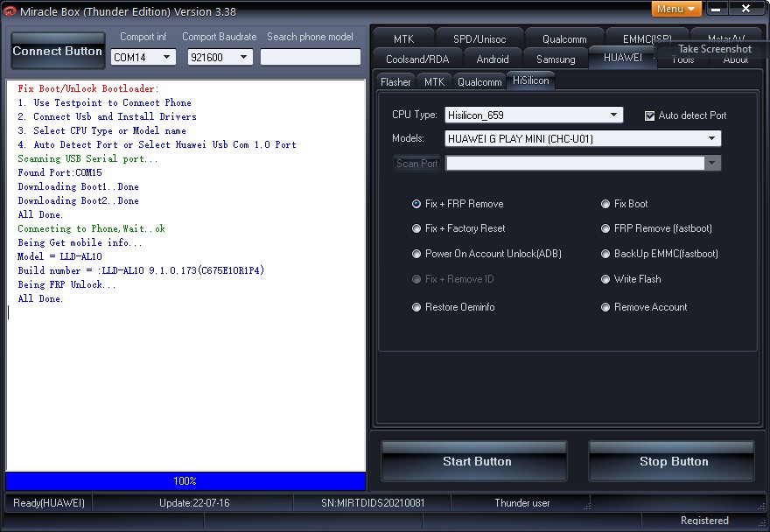Expand the Models HUAWEI G PLAY MINI dropdown

point(583,138)
